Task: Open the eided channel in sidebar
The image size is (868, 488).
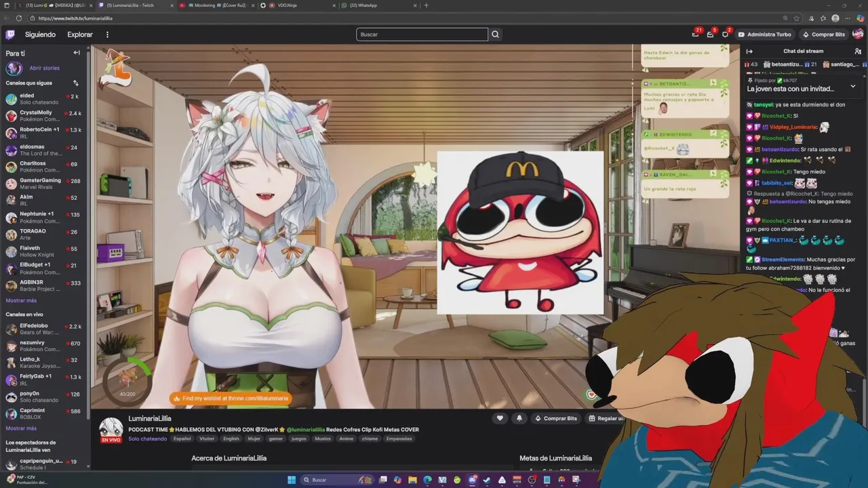Action: click(x=43, y=99)
